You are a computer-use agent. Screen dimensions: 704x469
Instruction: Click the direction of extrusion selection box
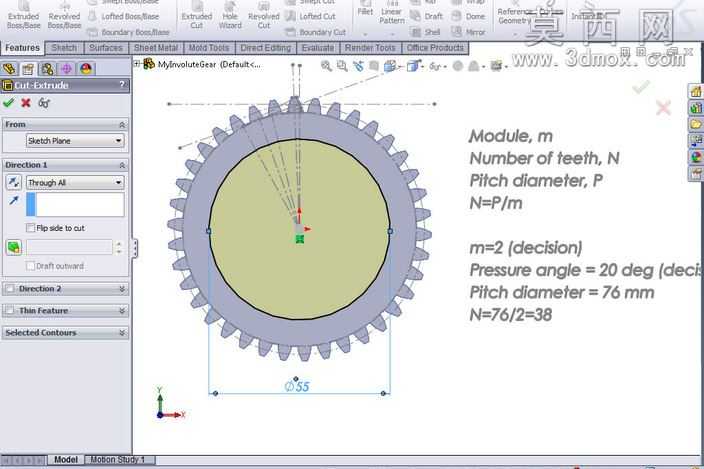75,204
